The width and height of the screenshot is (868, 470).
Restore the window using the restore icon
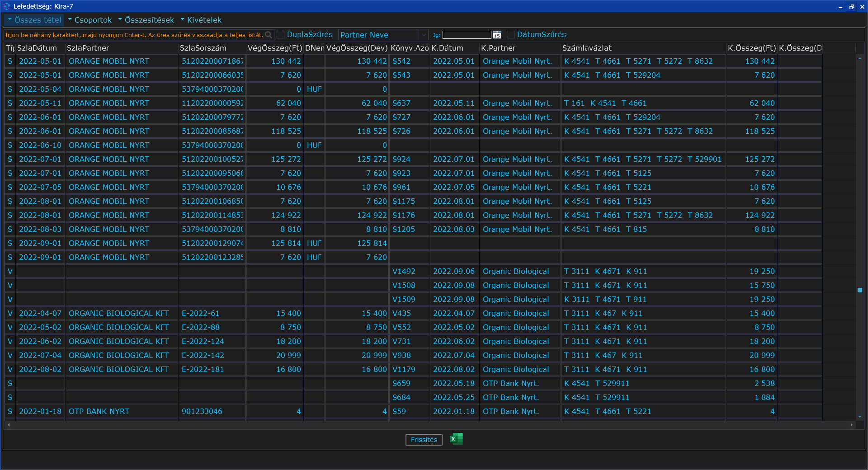point(851,6)
